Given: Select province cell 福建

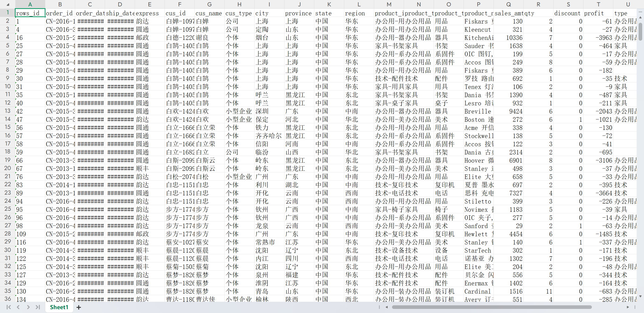Looking at the screenshot, I should point(299,275).
